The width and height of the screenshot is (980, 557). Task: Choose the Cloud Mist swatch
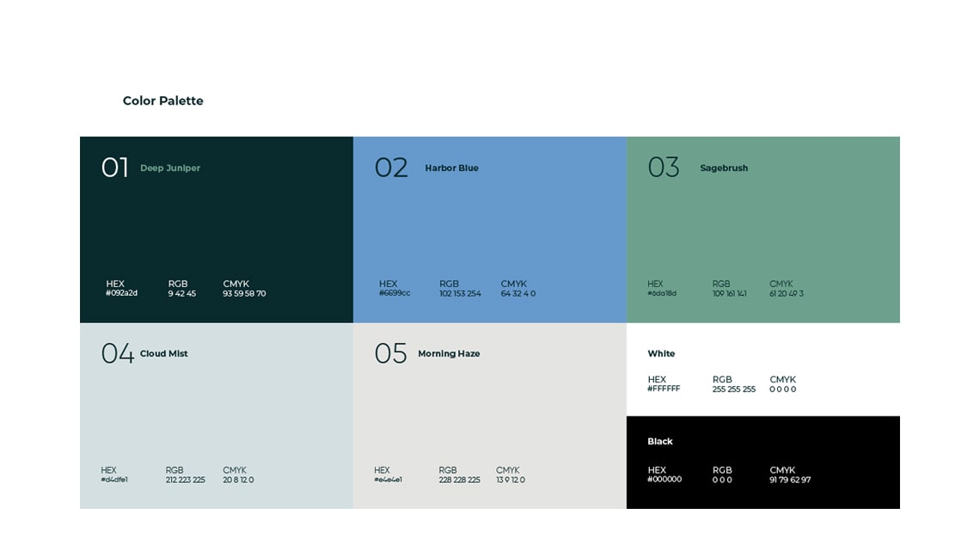click(217, 416)
